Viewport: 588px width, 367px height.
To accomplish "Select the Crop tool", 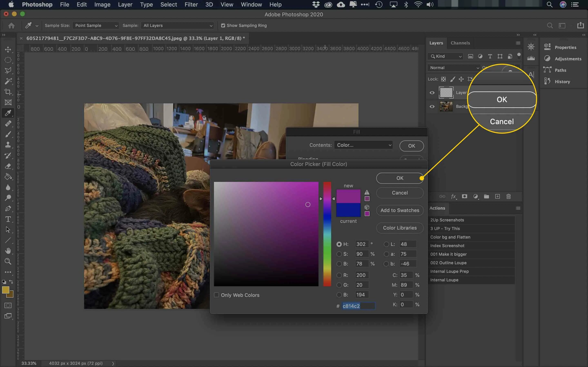I will coord(8,92).
